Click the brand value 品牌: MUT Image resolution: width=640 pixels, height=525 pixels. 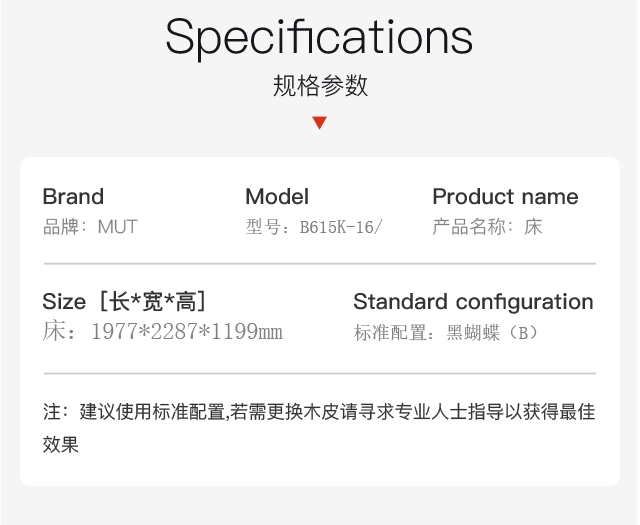point(90,227)
